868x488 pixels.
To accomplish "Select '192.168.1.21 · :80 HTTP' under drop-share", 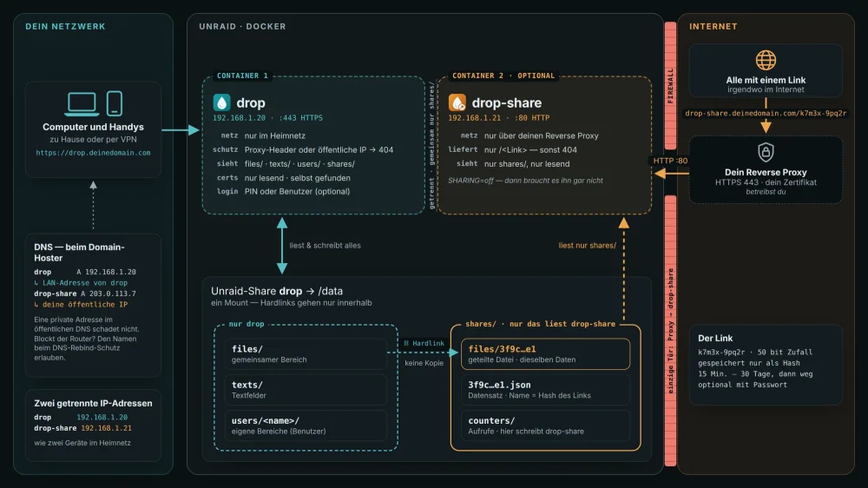I will click(499, 118).
